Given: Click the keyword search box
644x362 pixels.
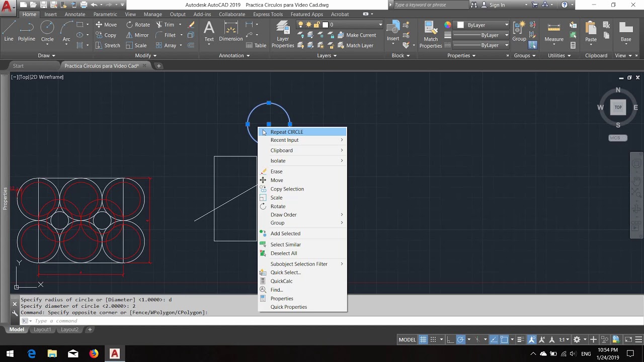Looking at the screenshot, I should pyautogui.click(x=430, y=5).
